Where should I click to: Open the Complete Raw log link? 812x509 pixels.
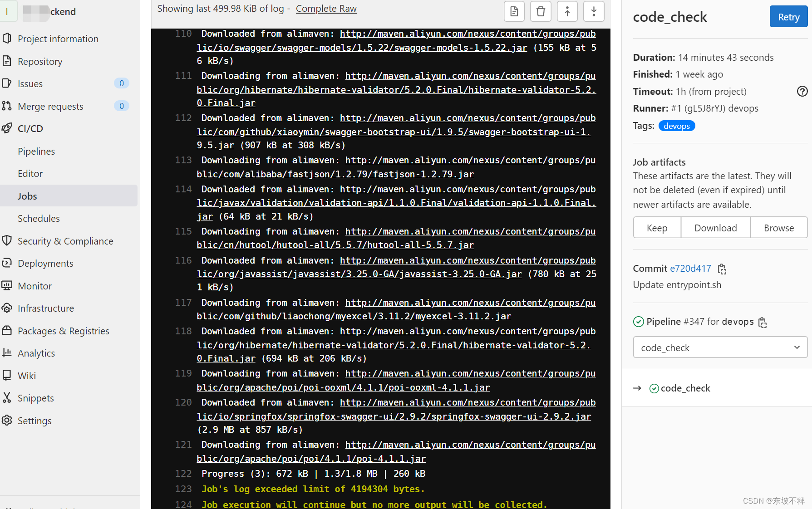click(326, 9)
